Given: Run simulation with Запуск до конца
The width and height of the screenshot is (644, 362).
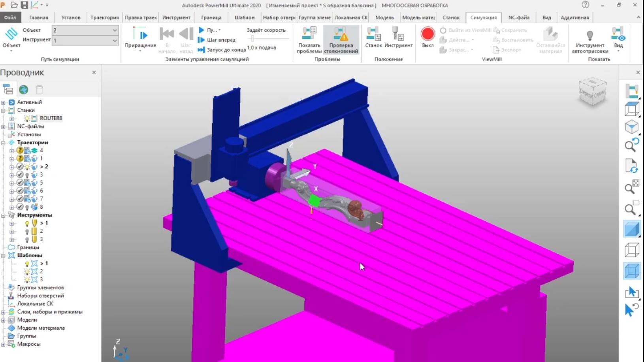Looking at the screenshot, I should tap(222, 50).
